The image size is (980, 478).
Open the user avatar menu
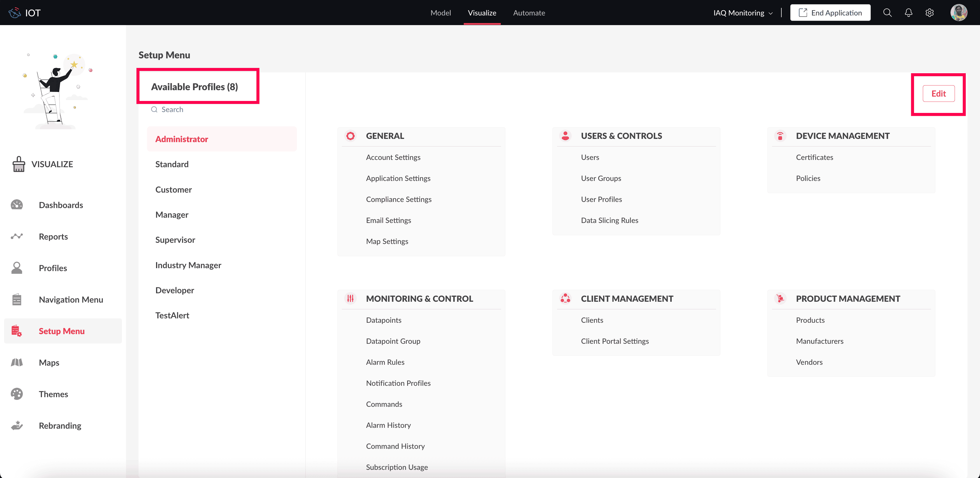959,13
